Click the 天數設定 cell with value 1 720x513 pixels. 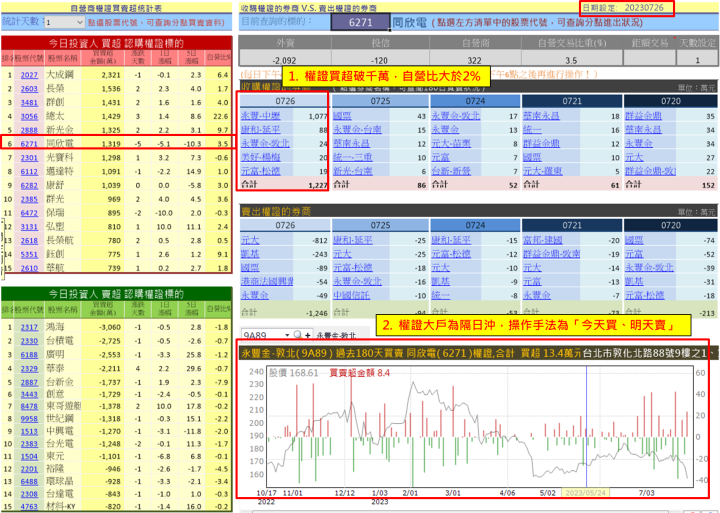(697, 60)
